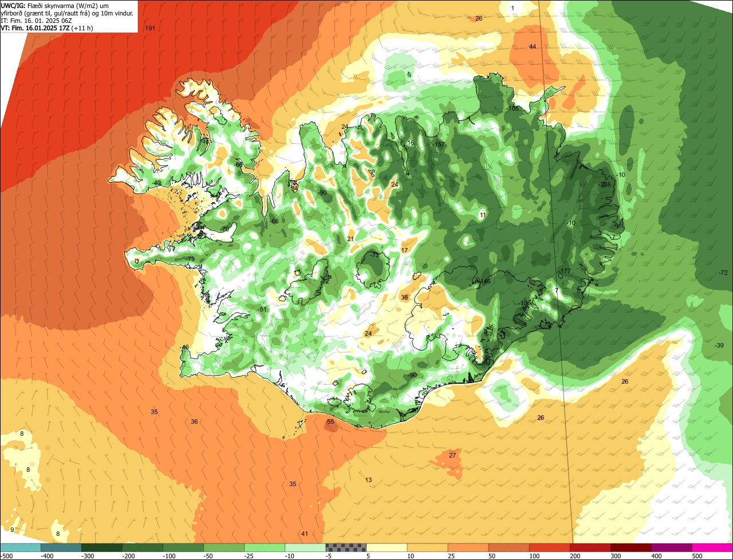
Task: Click the '177' flux value label
Action: [566, 271]
